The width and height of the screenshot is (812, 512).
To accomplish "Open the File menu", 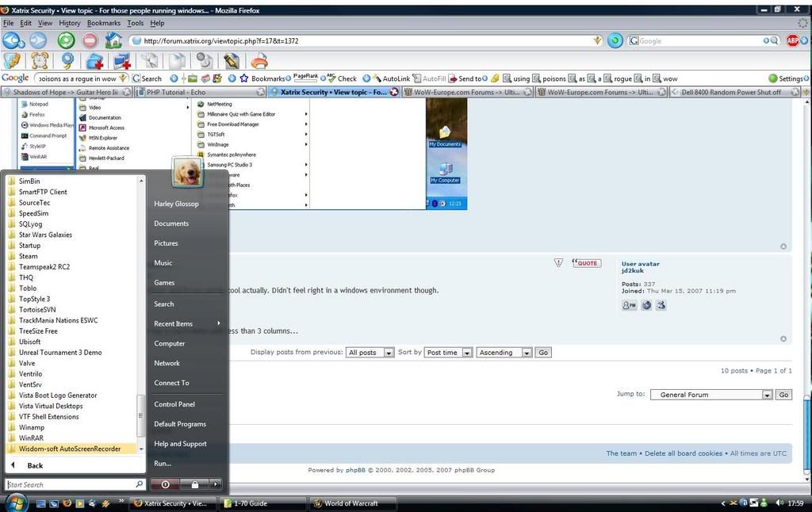I will click(x=8, y=23).
